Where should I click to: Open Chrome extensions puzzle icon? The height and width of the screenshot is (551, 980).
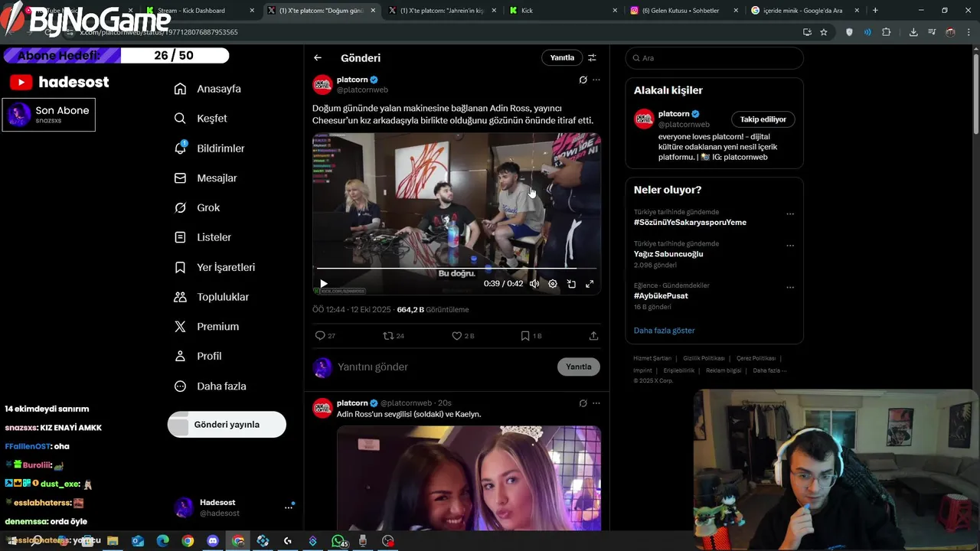click(887, 32)
